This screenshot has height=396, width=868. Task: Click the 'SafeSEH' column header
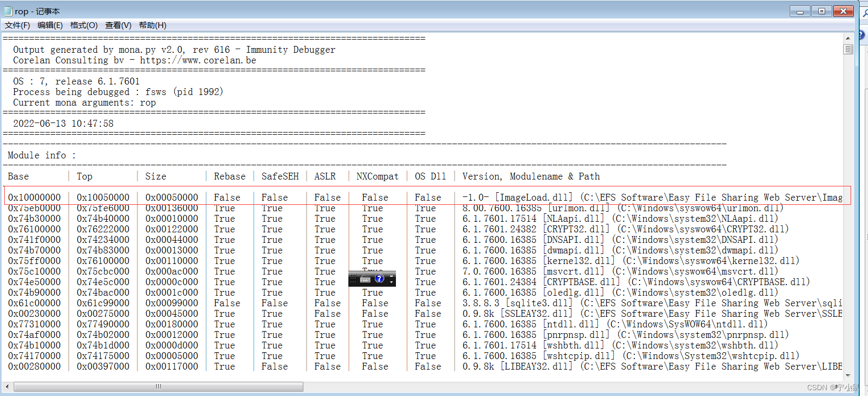[280, 176]
